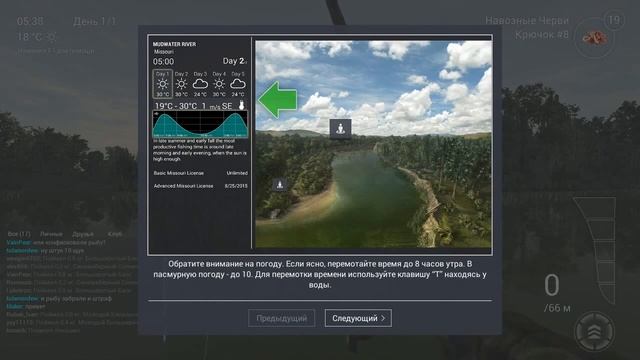Click the fishing activity graph
The image size is (640, 360).
(x=200, y=124)
